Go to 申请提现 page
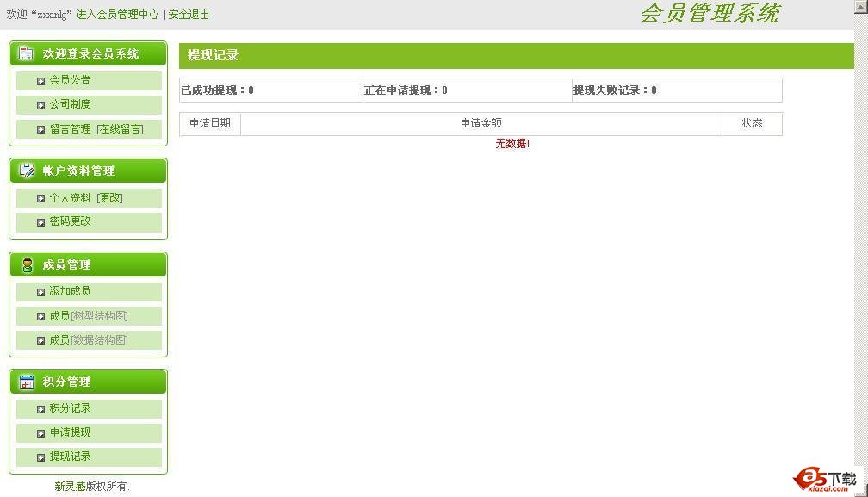Screen dimensions: 868x497 [x=70, y=432]
